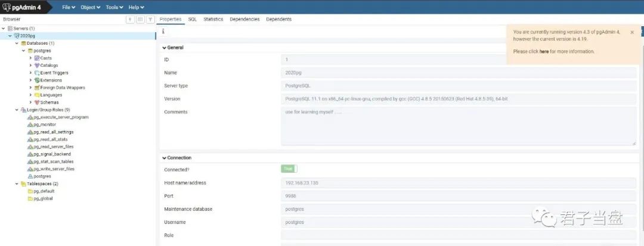The image size is (644, 246).
Task: Select the pg_write_server_files role
Action: click(54, 169)
